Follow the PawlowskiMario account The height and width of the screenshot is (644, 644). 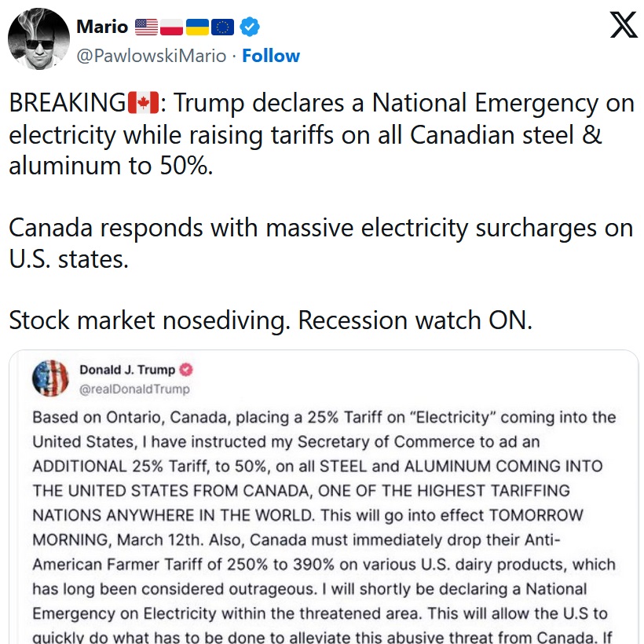pos(271,56)
